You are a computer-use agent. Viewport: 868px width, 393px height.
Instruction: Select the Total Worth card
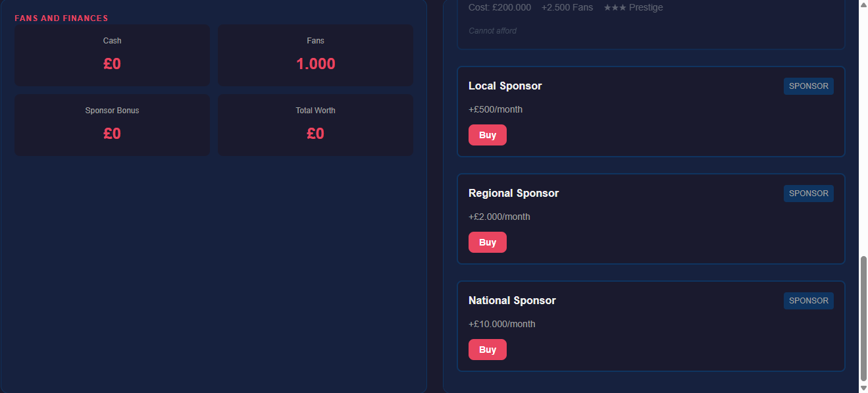click(315, 125)
